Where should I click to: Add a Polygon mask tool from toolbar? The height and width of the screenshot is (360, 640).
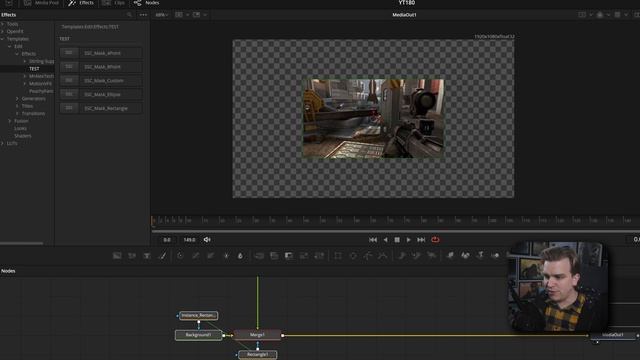(368, 256)
